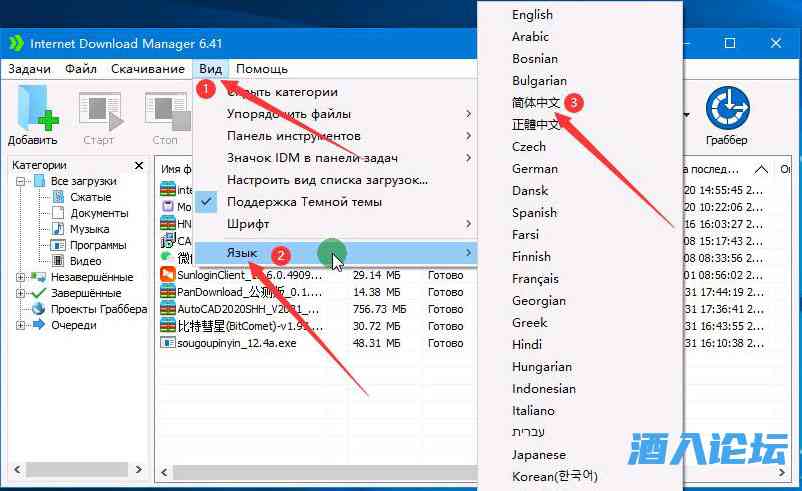Open the Файл menu

(80, 69)
